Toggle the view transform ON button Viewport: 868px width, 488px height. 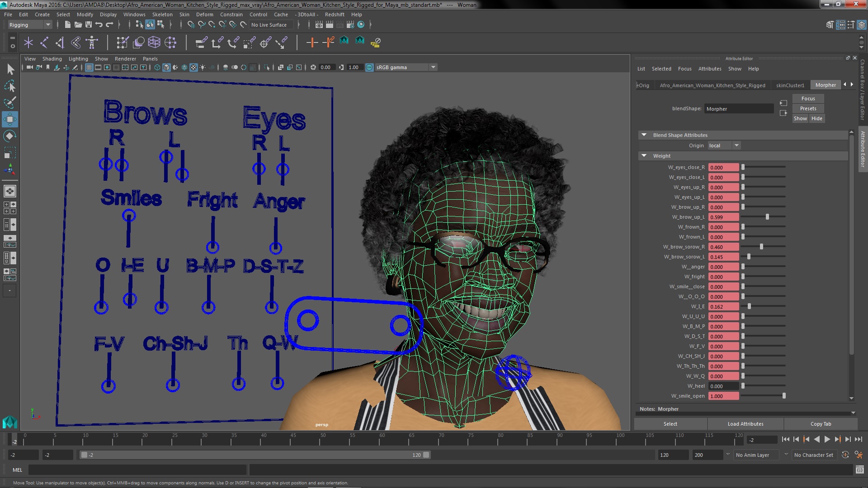click(369, 67)
